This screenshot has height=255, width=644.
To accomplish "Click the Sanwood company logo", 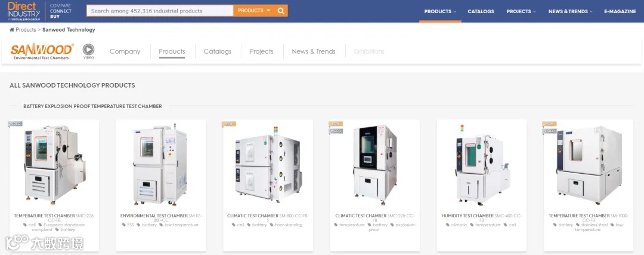I will click(x=42, y=51).
